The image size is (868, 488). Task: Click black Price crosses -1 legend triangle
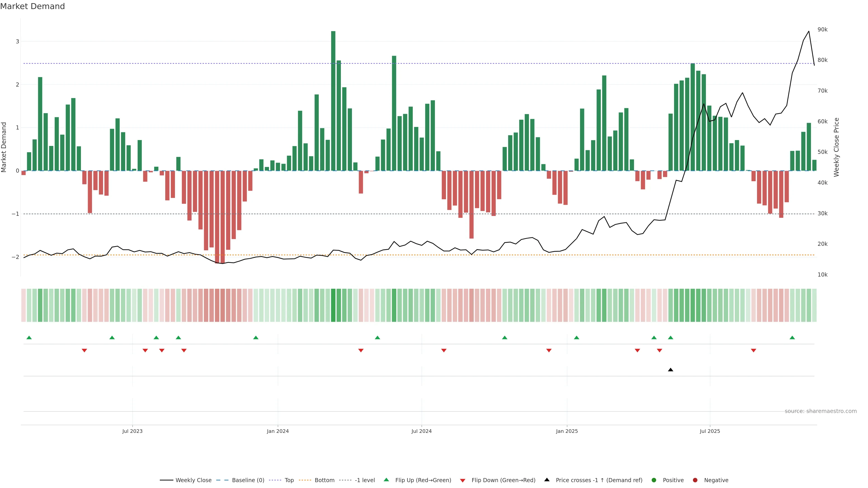coord(547,480)
